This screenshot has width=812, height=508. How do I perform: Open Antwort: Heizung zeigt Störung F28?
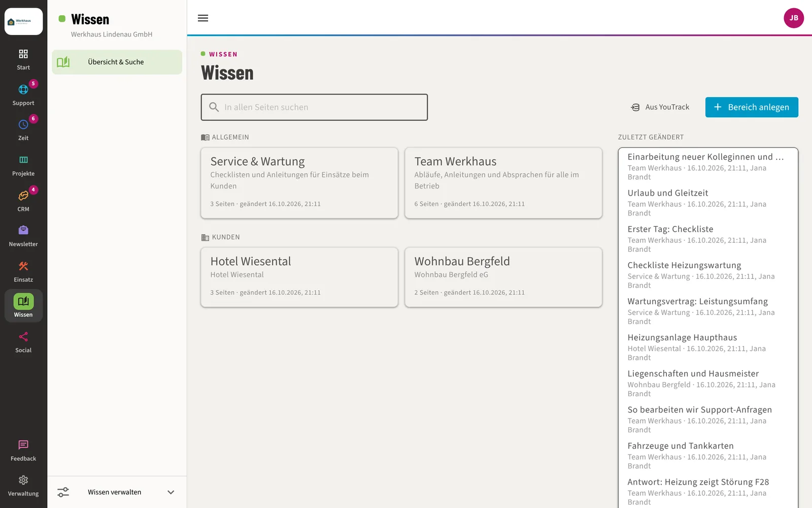coord(708,491)
